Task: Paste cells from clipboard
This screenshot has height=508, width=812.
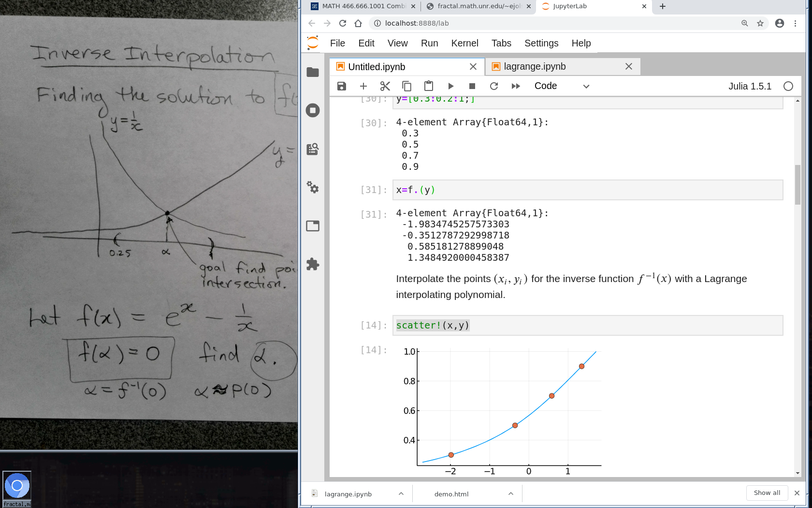Action: [429, 86]
